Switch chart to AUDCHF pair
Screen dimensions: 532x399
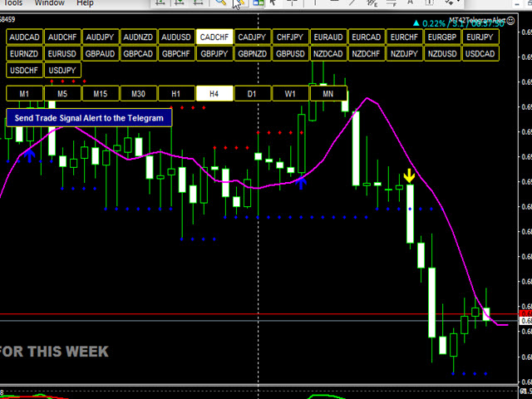[x=62, y=37]
